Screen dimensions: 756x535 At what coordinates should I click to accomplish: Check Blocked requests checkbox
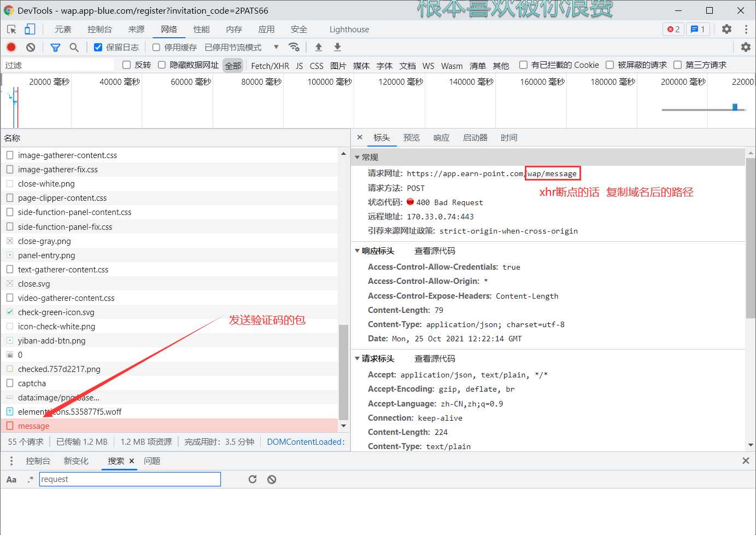tap(610, 65)
